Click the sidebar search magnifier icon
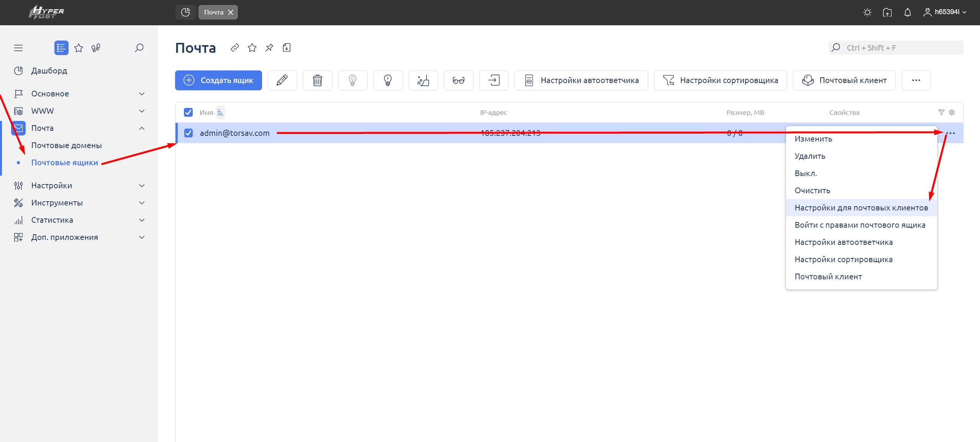980x442 pixels. [139, 48]
